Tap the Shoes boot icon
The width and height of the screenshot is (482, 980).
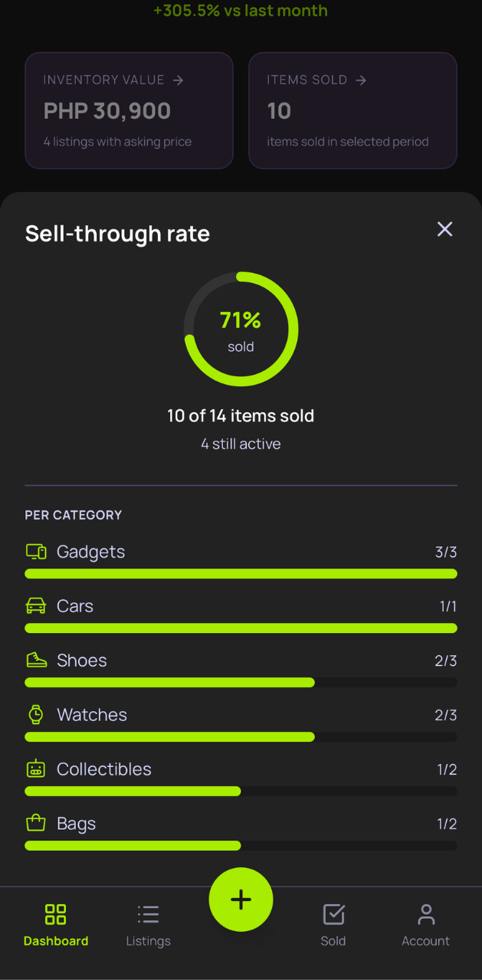pyautogui.click(x=36, y=660)
